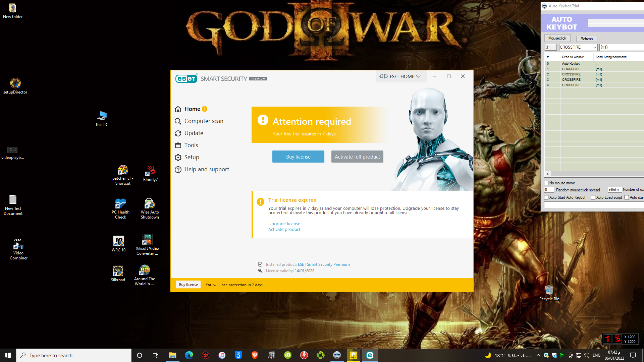This screenshot has width=644, height=362.
Task: Click Refresh in Auto Keybot
Action: pos(587,39)
